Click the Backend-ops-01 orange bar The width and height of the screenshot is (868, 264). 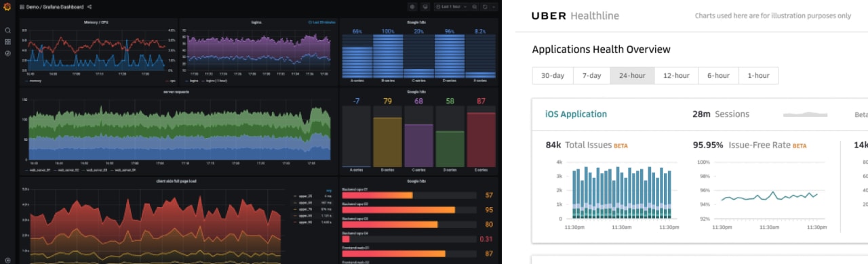(x=378, y=195)
